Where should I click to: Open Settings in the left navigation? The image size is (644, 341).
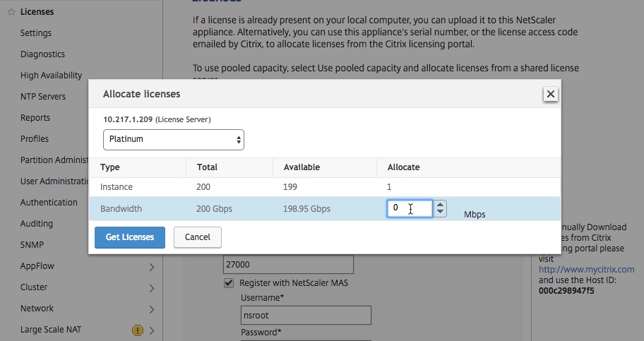[x=36, y=33]
